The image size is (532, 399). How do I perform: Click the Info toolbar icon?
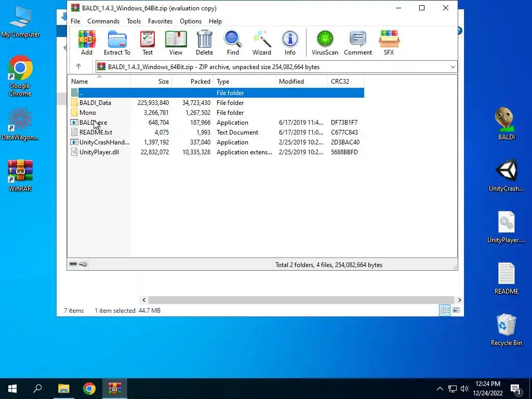pos(290,43)
